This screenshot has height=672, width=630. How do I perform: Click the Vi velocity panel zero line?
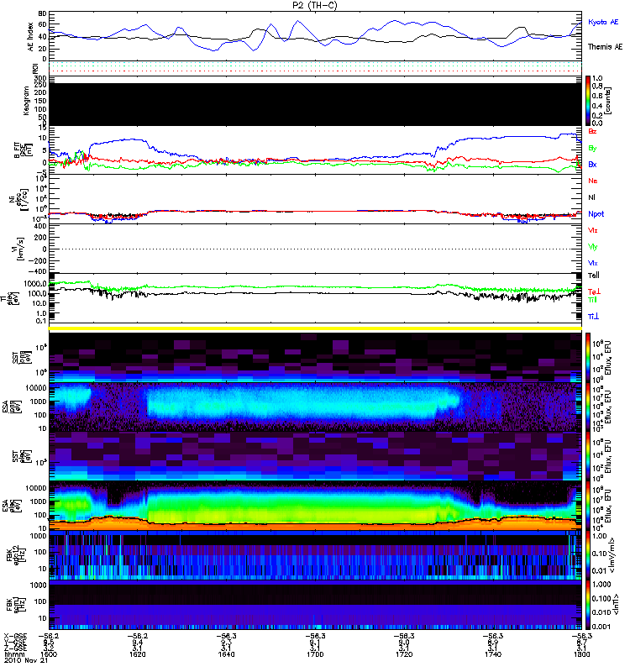coord(316,249)
